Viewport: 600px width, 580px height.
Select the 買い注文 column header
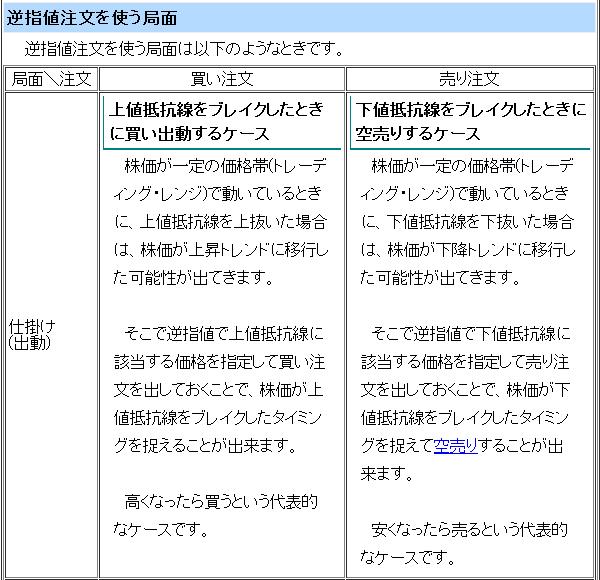coord(222,79)
